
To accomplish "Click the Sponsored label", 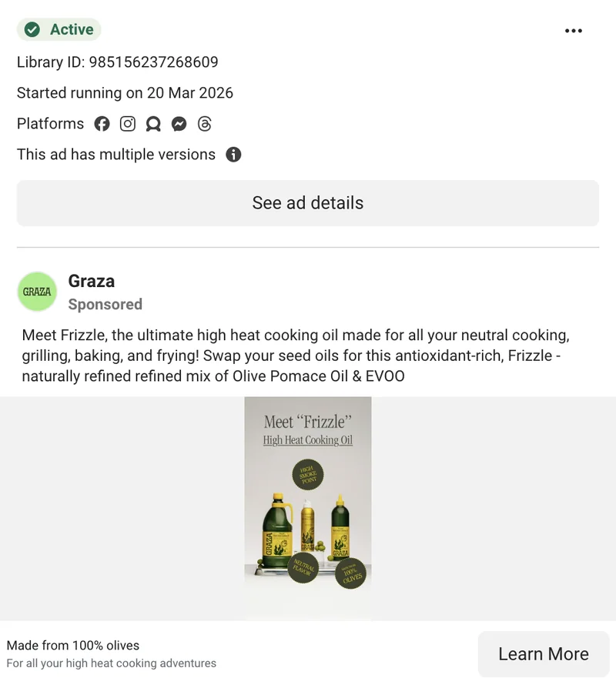I will tap(105, 305).
